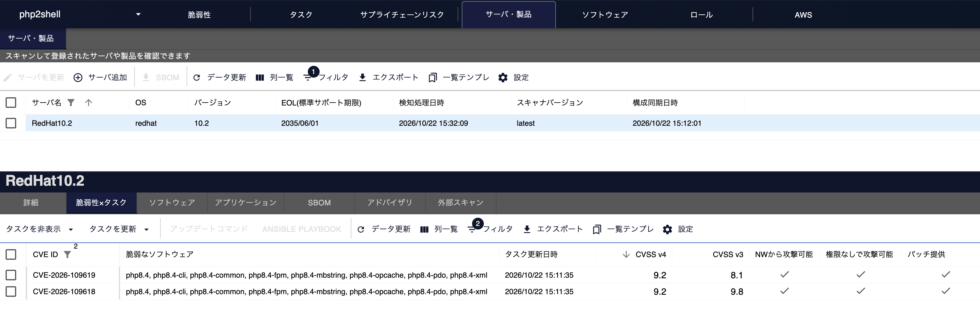Open the upper 列一覧 columns icon
This screenshot has height=325, width=980.
point(260,78)
